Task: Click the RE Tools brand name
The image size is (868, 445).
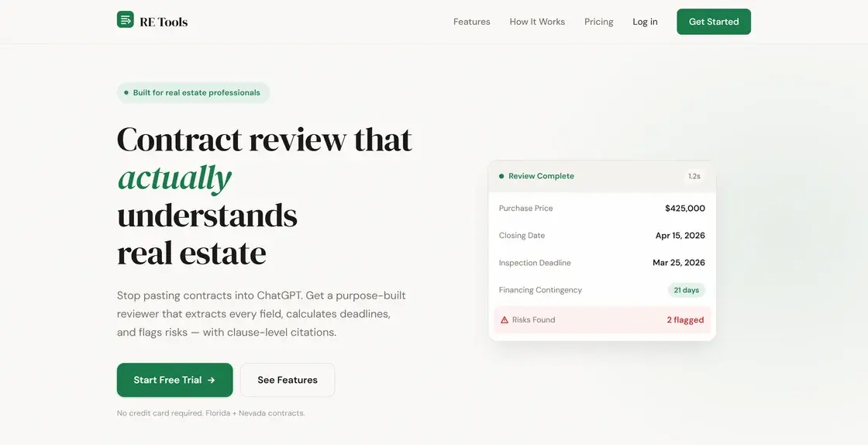Action: pos(164,22)
